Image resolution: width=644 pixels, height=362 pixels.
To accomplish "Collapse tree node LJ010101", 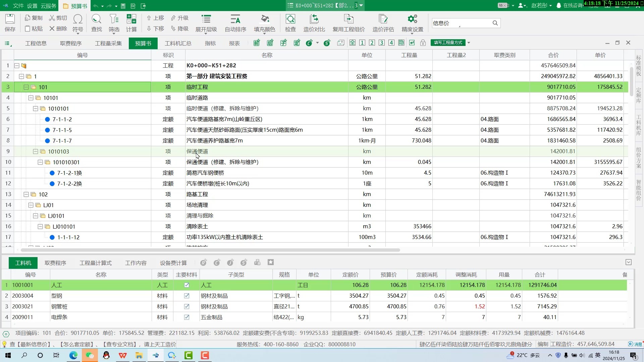I will point(40,227).
